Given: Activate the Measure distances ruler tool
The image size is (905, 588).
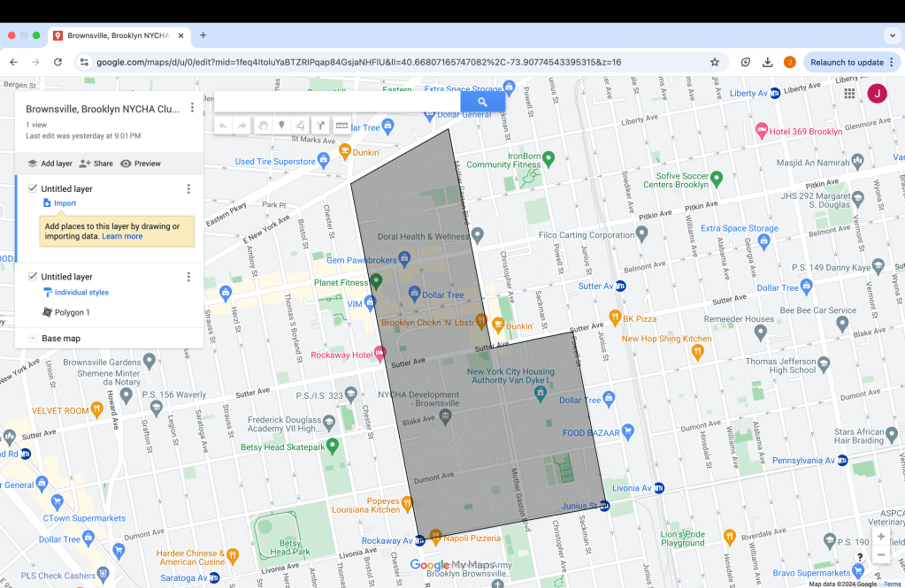Looking at the screenshot, I should click(x=341, y=126).
